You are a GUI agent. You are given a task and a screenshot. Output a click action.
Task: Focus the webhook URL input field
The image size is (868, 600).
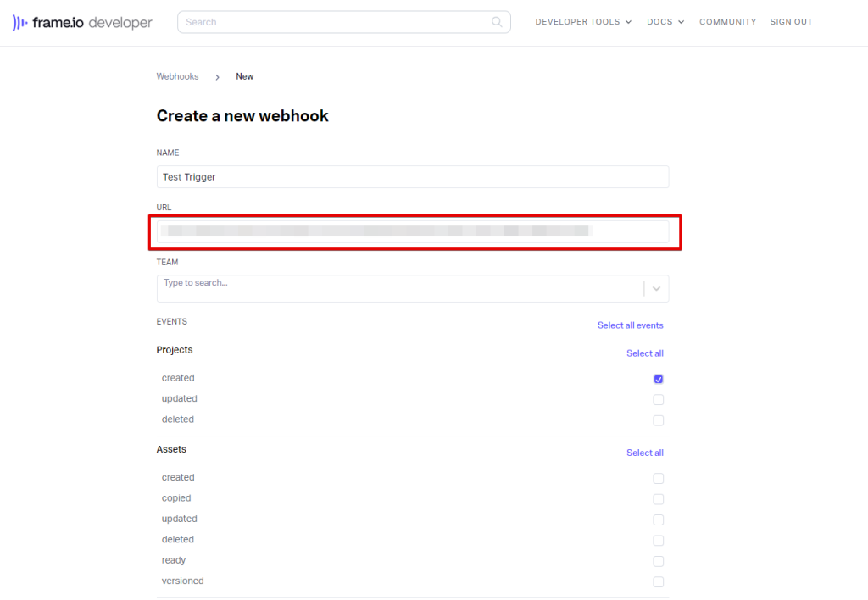point(412,231)
